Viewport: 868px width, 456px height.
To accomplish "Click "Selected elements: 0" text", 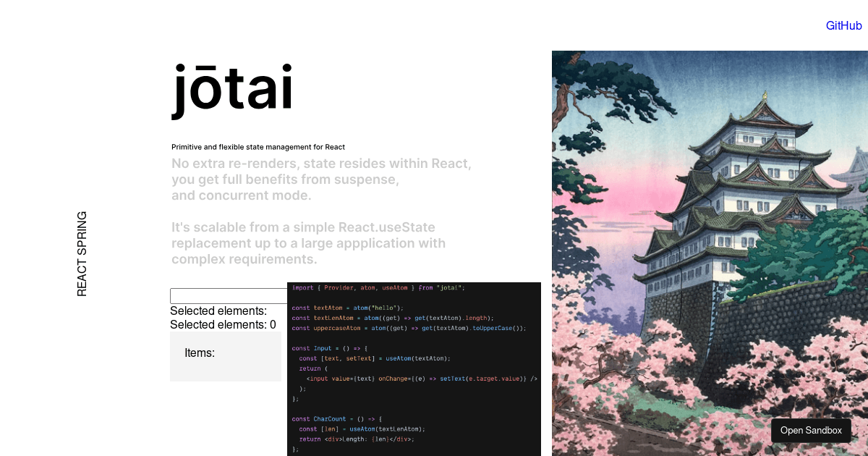I will click(223, 325).
